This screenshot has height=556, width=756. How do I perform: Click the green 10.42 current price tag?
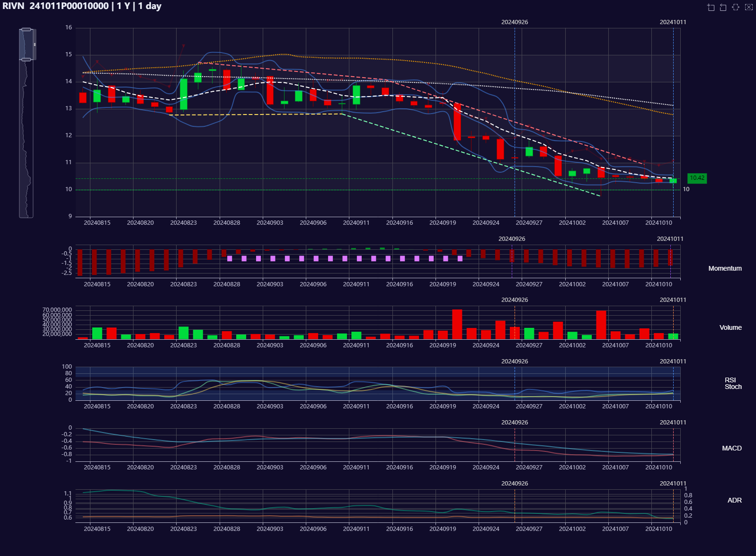[696, 178]
